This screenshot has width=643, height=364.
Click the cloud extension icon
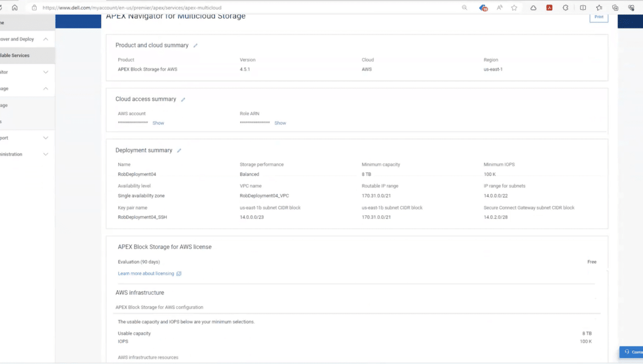pyautogui.click(x=533, y=7)
